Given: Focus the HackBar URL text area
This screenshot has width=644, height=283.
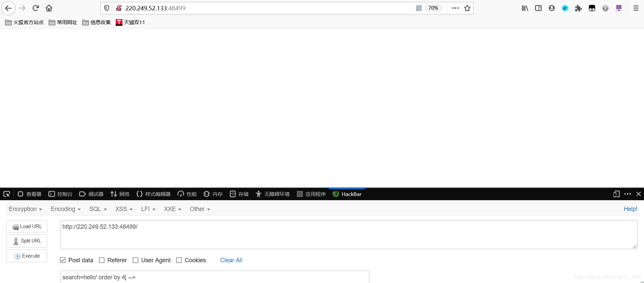Looking at the screenshot, I should click(348, 234).
